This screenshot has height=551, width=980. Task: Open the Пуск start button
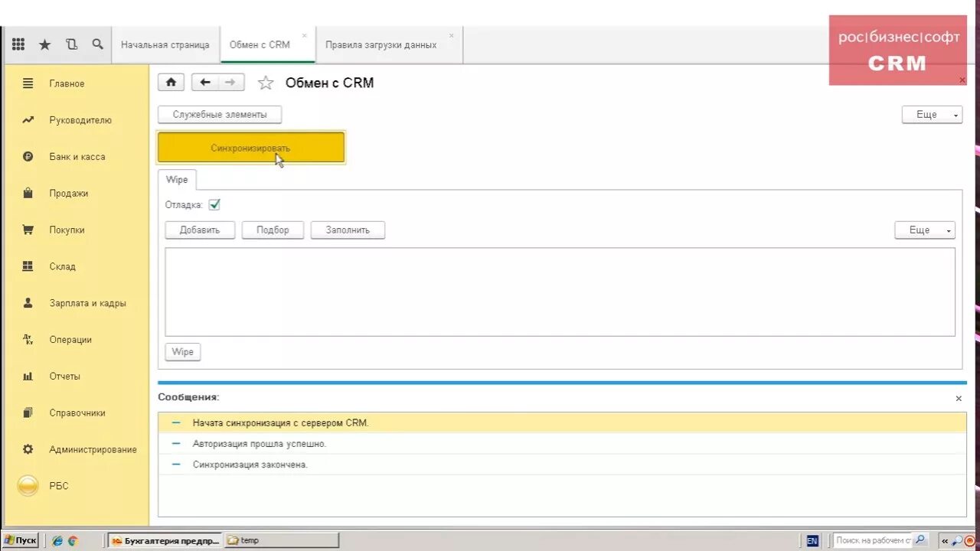coord(20,540)
